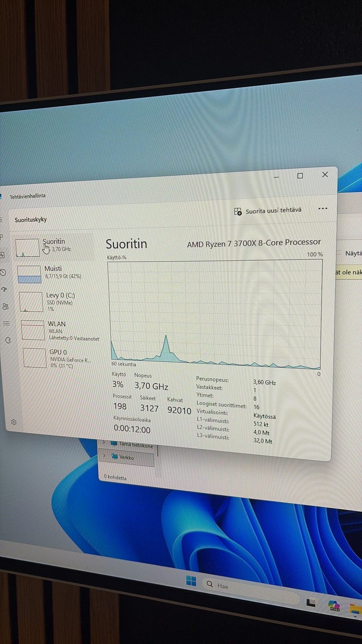Open Task View from the taskbar

[x=311, y=603]
